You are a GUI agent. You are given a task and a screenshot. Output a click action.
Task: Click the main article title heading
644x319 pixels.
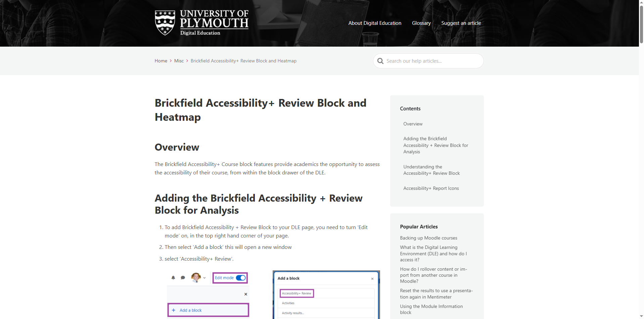pos(260,110)
